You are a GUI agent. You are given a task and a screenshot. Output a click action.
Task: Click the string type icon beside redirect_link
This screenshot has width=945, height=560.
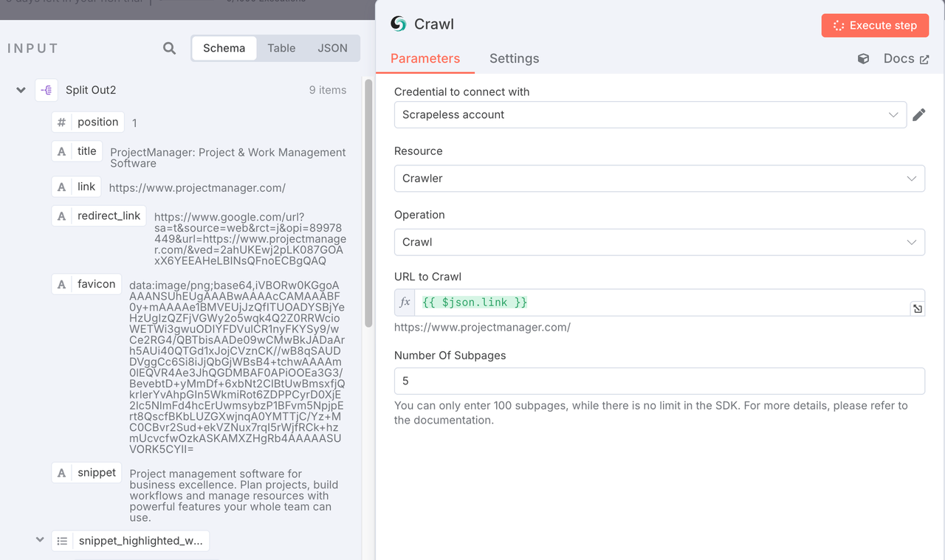pyautogui.click(x=62, y=216)
